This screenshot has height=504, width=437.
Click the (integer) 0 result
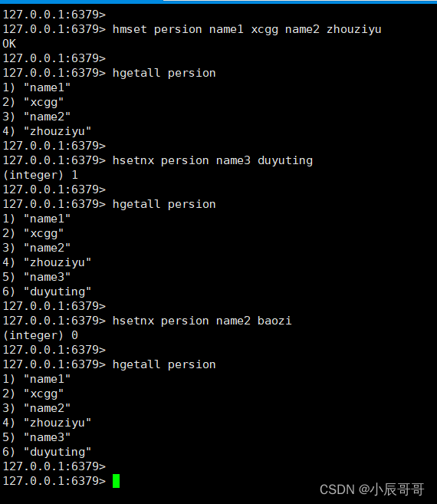tap(40, 335)
